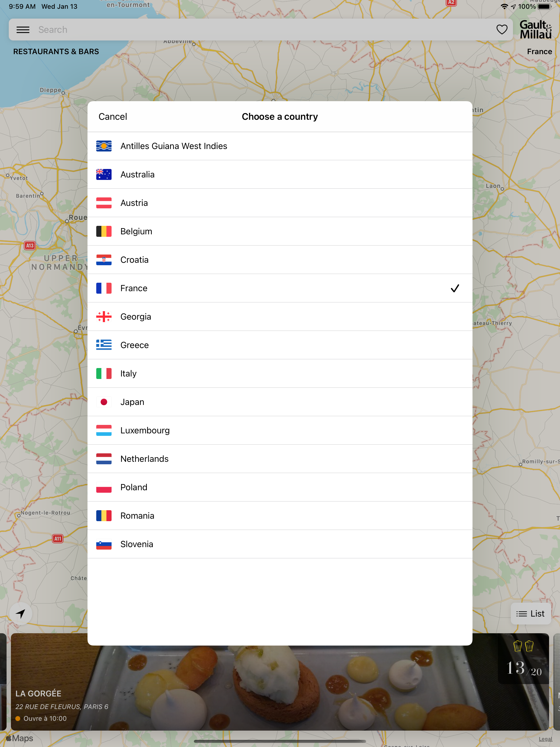Tap the Australia flag icon
The image size is (560, 747).
104,175
